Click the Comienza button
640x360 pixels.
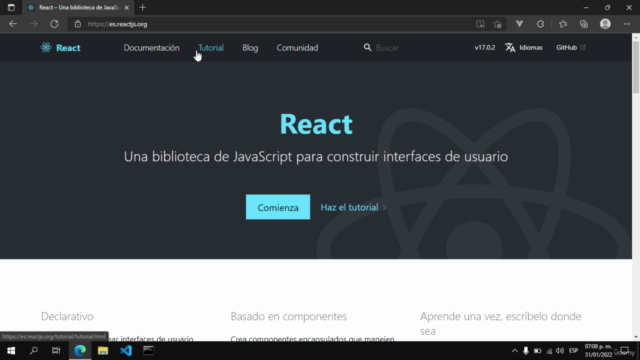[278, 207]
